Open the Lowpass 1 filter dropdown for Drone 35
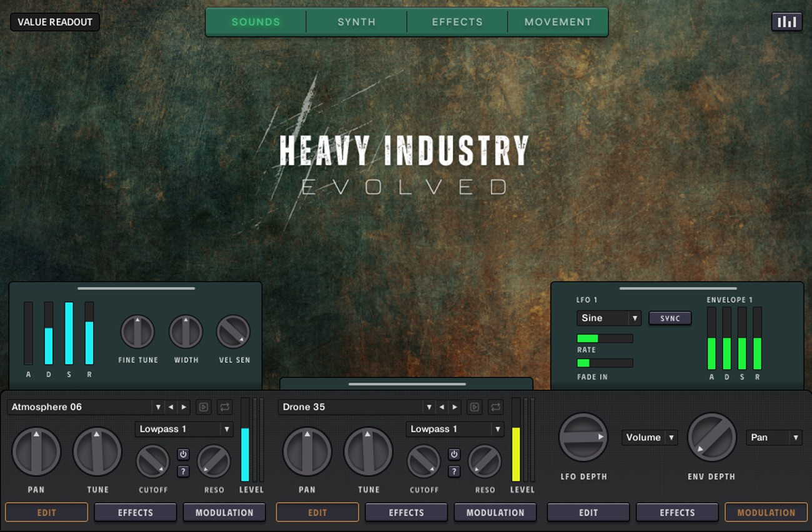Image resolution: width=812 pixels, height=532 pixels. 454,429
